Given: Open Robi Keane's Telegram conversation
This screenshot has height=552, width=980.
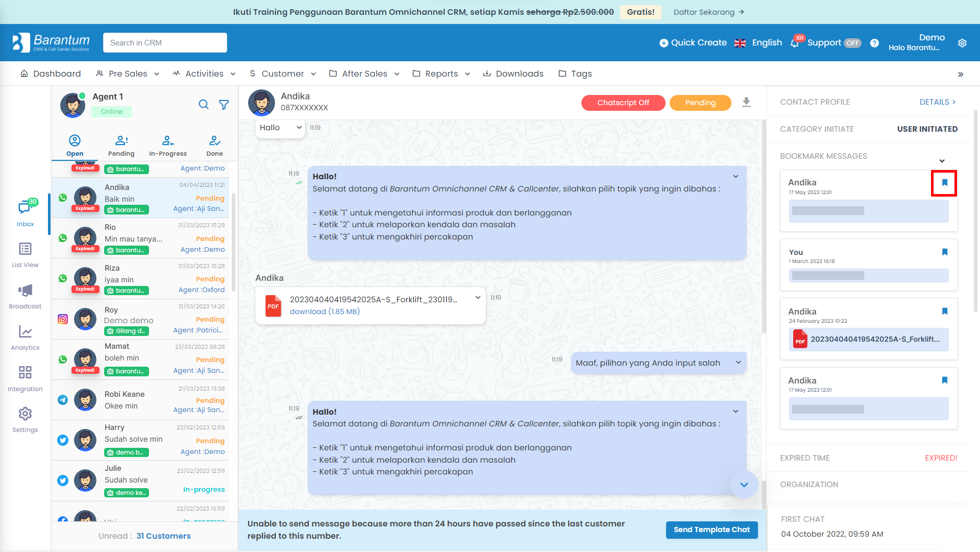Looking at the screenshot, I should (140, 400).
